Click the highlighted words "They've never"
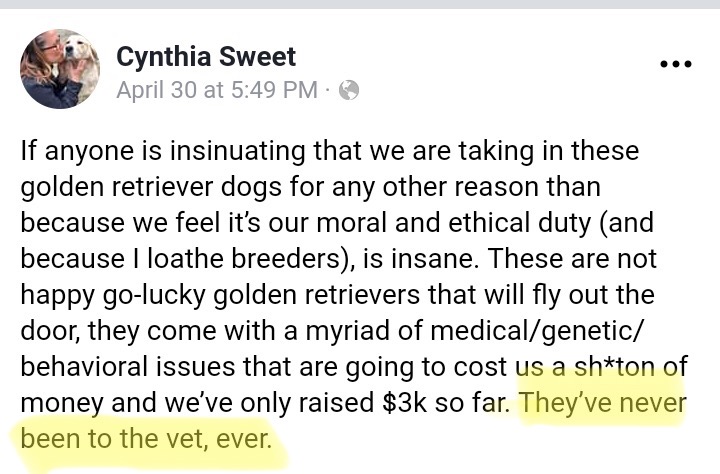Image resolution: width=720 pixels, height=474 pixels. [603, 403]
